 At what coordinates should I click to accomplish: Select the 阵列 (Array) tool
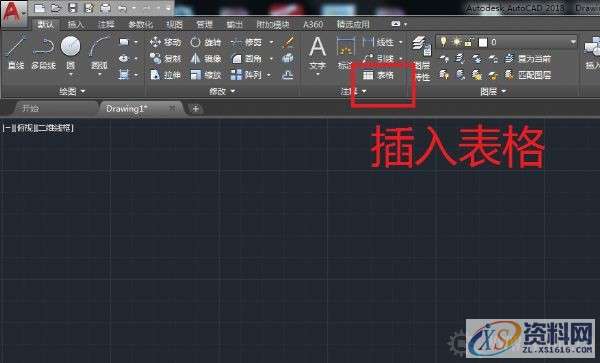(246, 75)
